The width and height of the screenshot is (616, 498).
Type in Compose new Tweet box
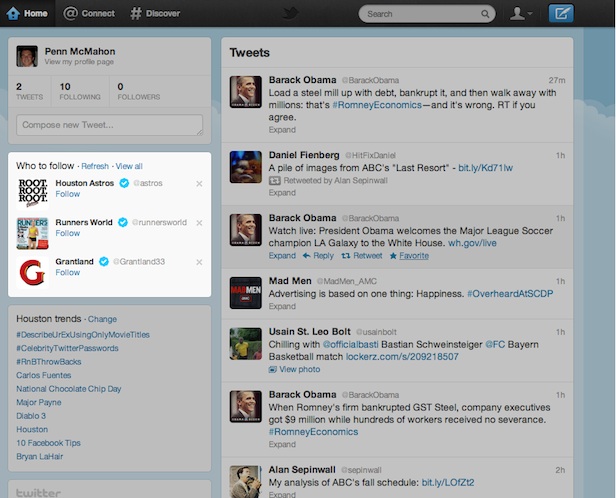pos(109,125)
